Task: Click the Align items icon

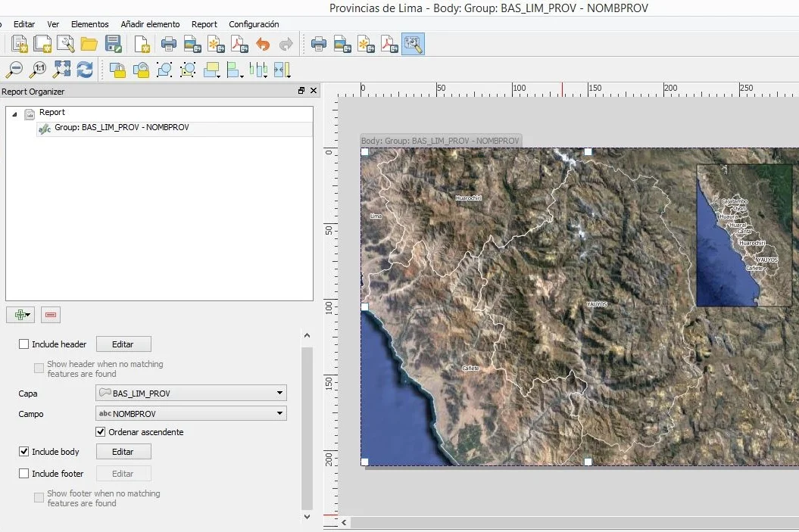Action: [235, 70]
